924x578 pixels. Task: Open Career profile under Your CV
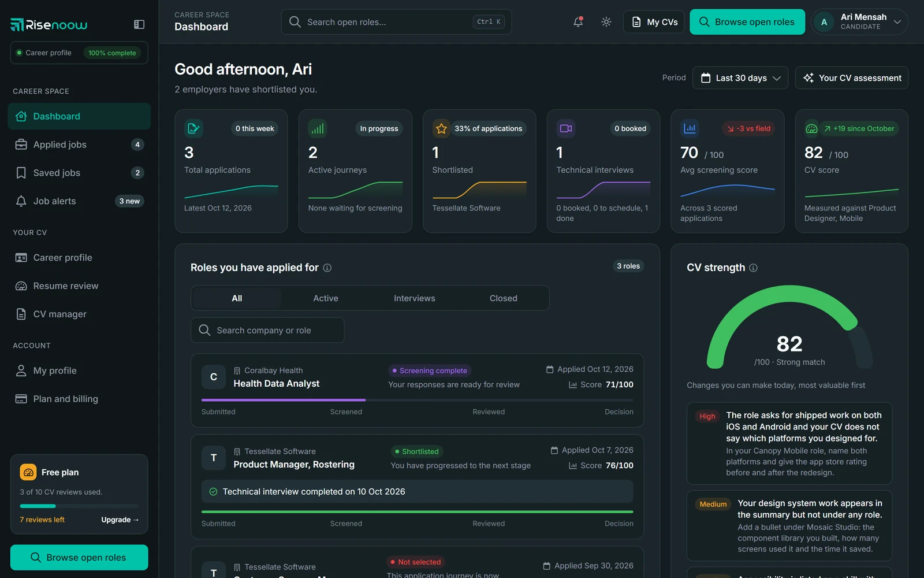point(79,258)
